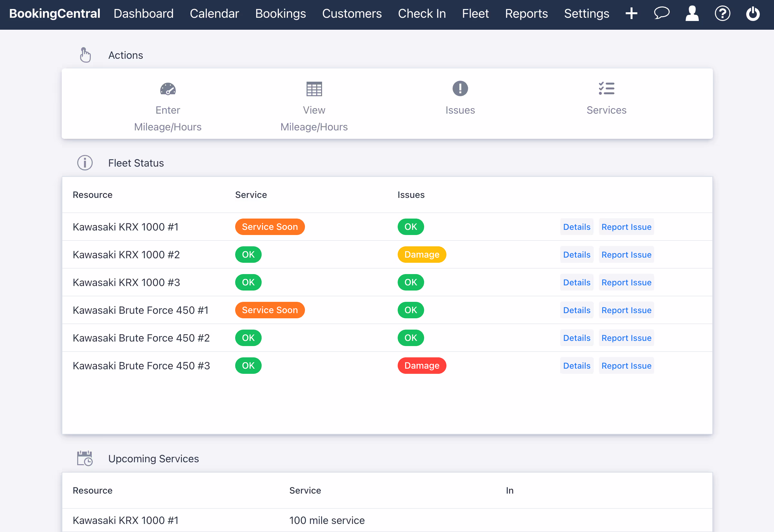The width and height of the screenshot is (774, 532).
Task: Open the Reports menu item
Action: point(526,13)
